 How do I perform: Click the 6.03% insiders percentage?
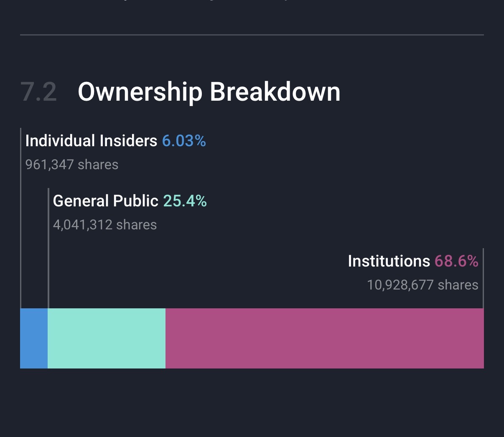(x=184, y=141)
